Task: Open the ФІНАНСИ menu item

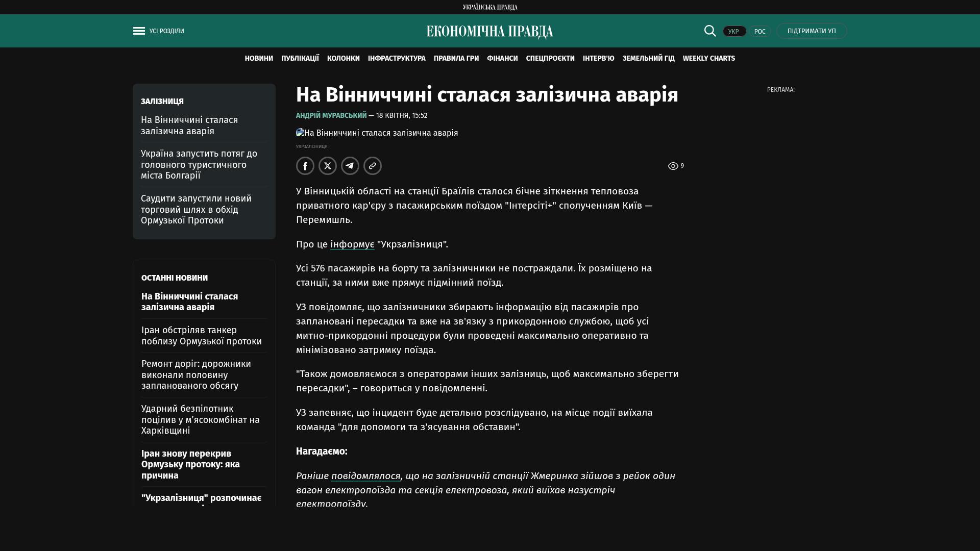Action: pyautogui.click(x=502, y=59)
